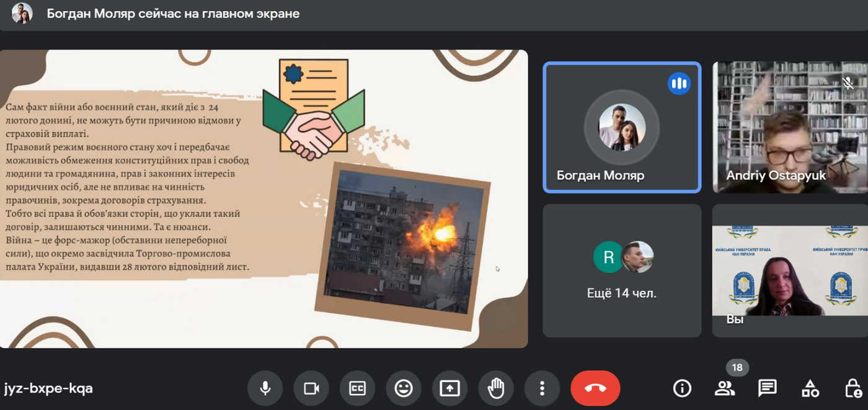
Task: Select Andriy Ostapyuk video tile
Action: tap(789, 127)
